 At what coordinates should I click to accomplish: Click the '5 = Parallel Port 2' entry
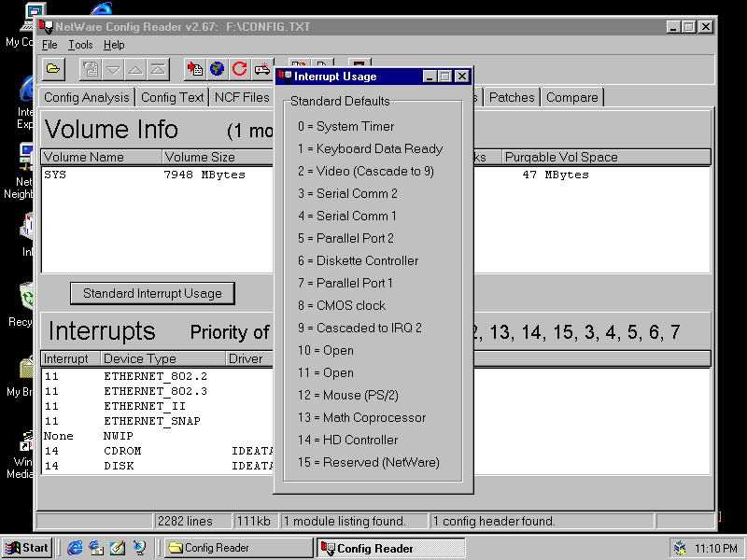(345, 239)
